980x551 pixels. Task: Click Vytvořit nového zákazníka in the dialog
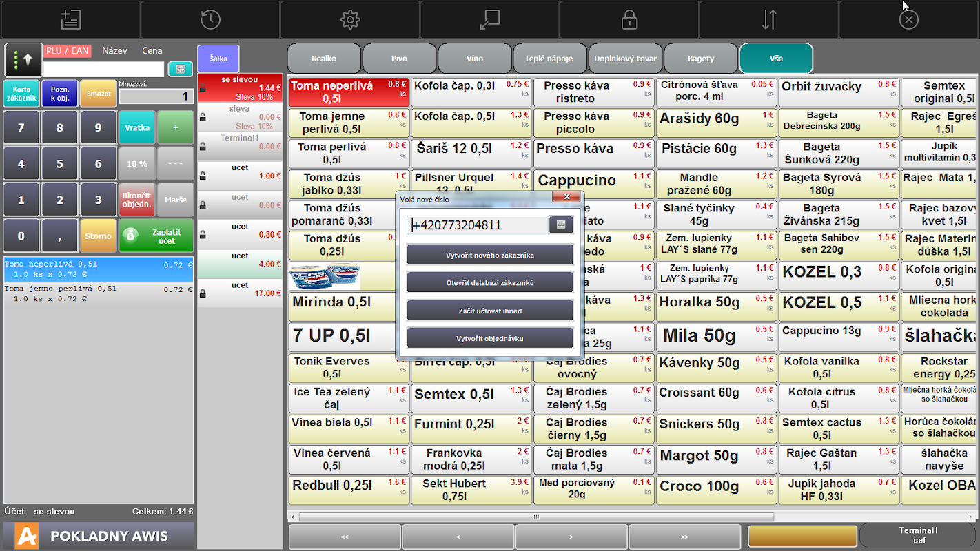(x=490, y=255)
